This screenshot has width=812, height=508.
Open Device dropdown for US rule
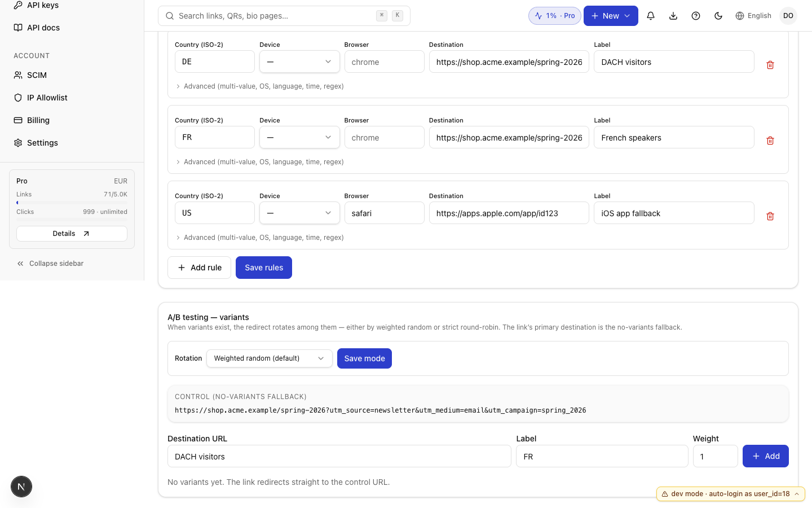pyautogui.click(x=299, y=213)
